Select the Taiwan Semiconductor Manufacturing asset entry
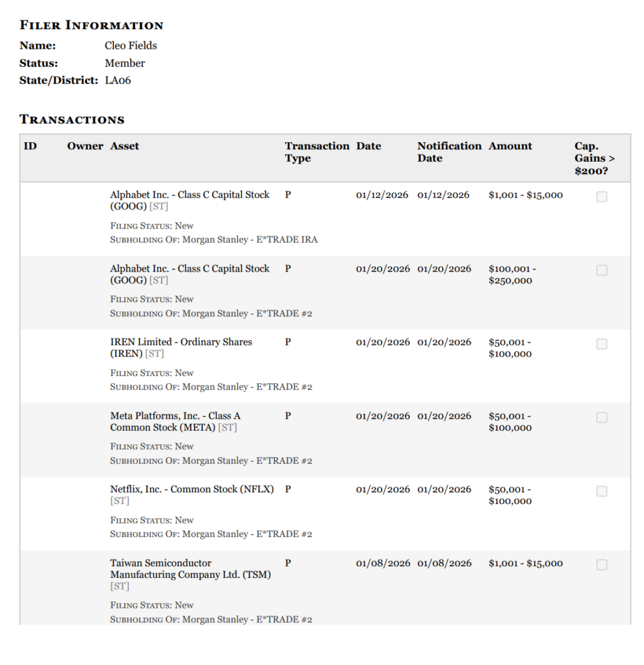Image resolution: width=644 pixels, height=665 pixels. click(190, 569)
